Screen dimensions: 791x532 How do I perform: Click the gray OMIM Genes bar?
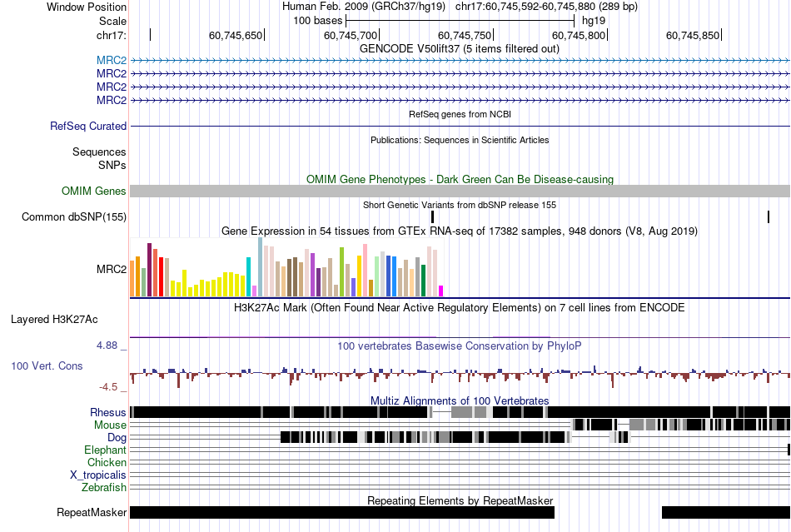460,191
